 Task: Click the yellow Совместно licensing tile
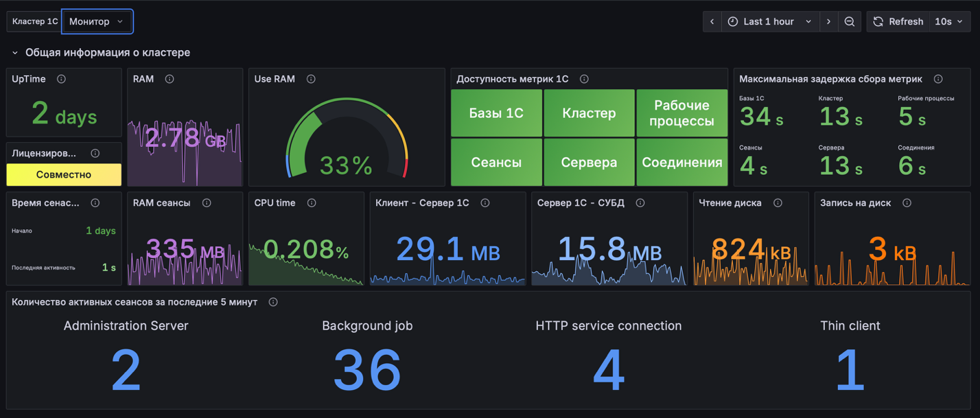[64, 174]
